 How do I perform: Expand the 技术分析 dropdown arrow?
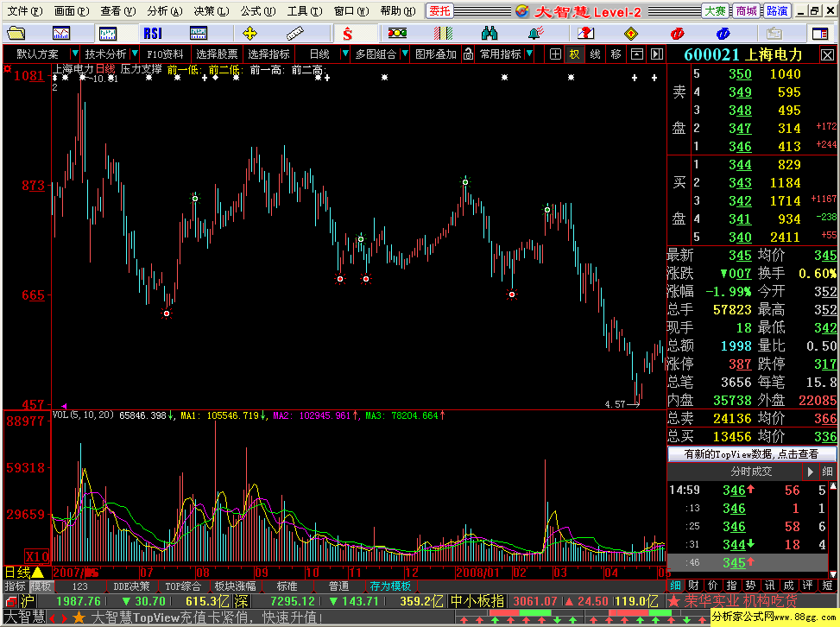point(135,54)
